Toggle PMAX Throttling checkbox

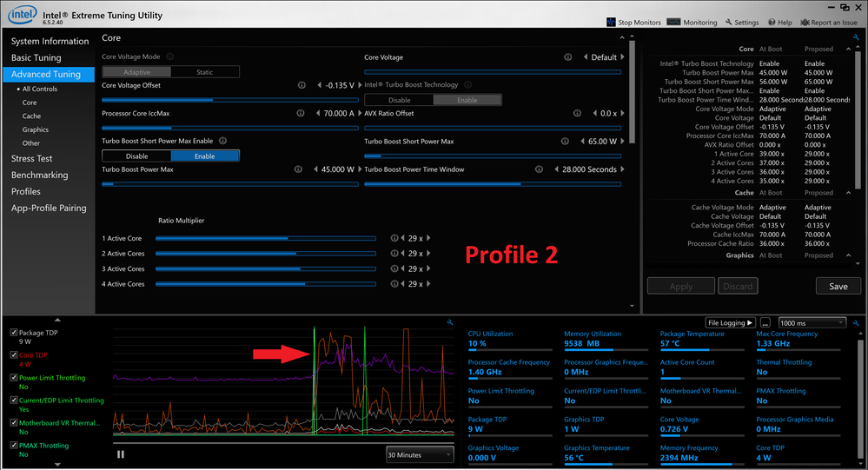14,445
